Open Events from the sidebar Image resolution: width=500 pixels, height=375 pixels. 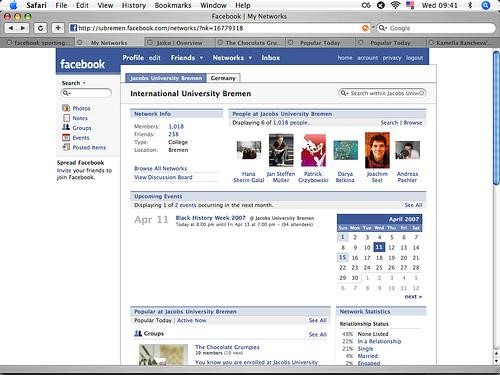[x=81, y=137]
